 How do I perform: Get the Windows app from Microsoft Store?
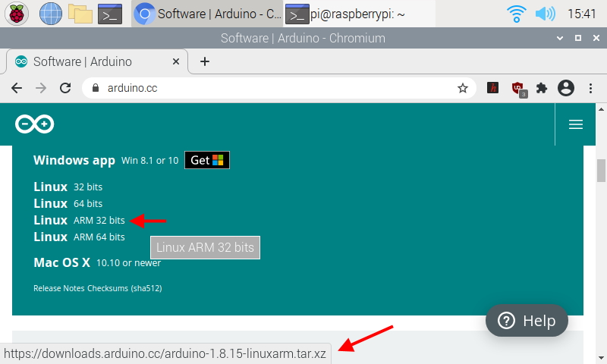[x=207, y=160]
